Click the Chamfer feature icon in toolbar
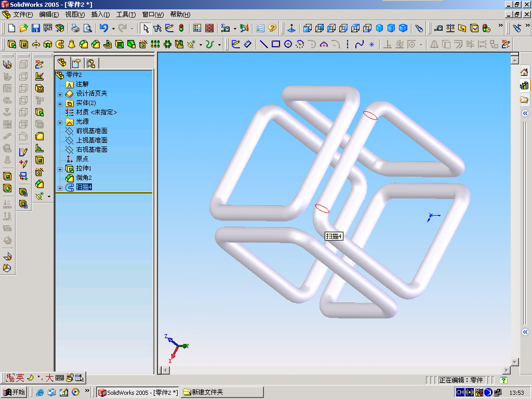The image size is (532, 399). click(96, 44)
